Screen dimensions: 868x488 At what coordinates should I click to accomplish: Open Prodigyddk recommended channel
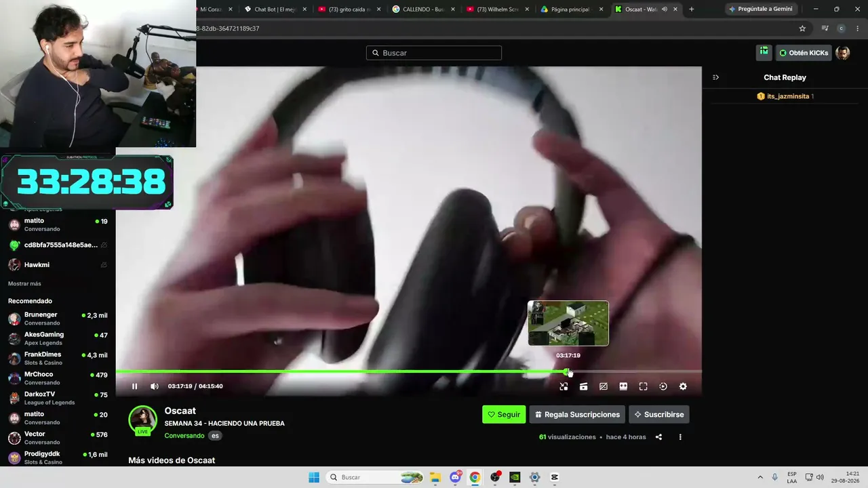58,457
